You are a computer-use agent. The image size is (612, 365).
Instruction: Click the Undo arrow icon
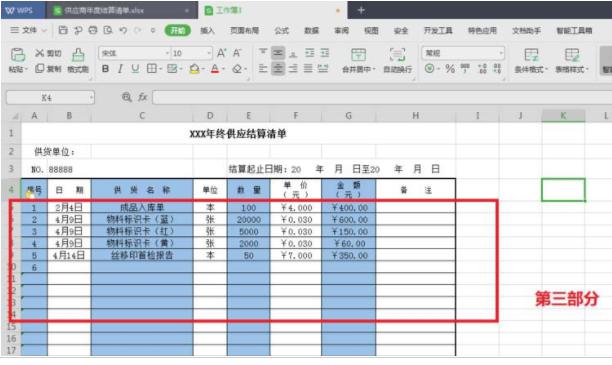pos(123,30)
